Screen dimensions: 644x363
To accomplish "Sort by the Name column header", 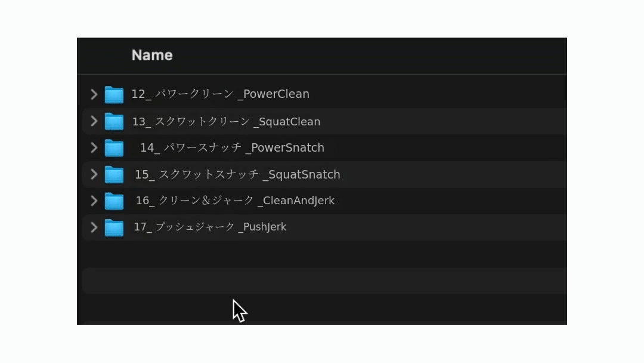I will pos(152,55).
